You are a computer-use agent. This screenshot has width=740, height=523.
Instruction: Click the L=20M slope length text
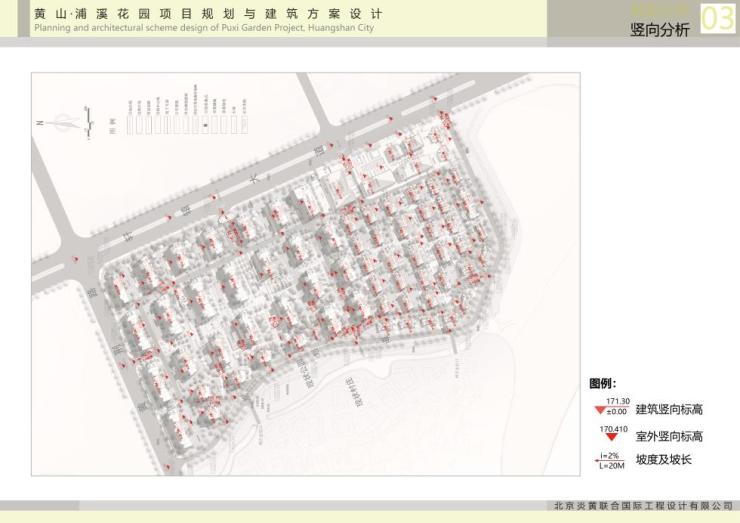tap(611, 465)
